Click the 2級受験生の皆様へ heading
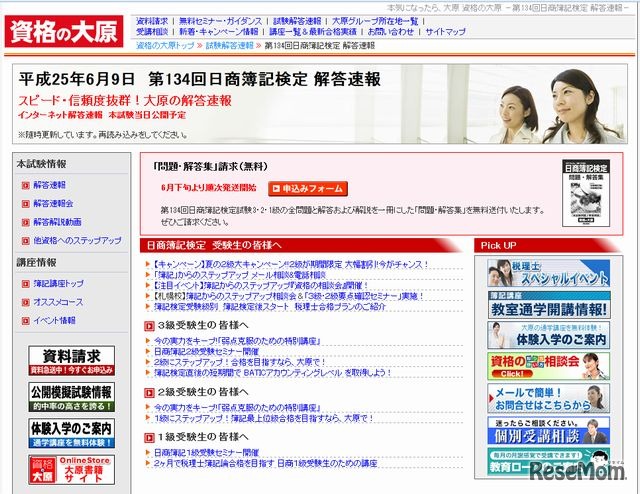Screen dimensions: 640x494 point(203,392)
